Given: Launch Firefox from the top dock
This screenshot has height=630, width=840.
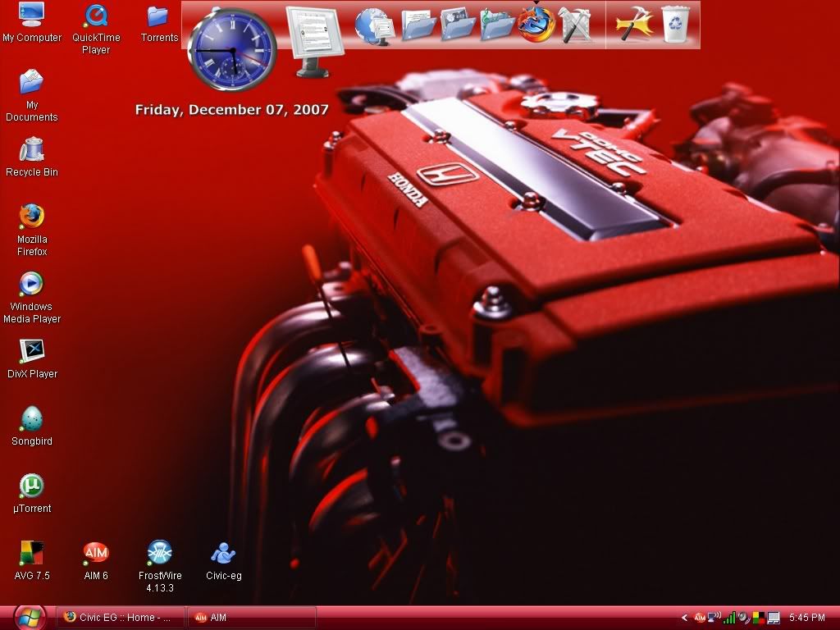Looking at the screenshot, I should pos(536,25).
